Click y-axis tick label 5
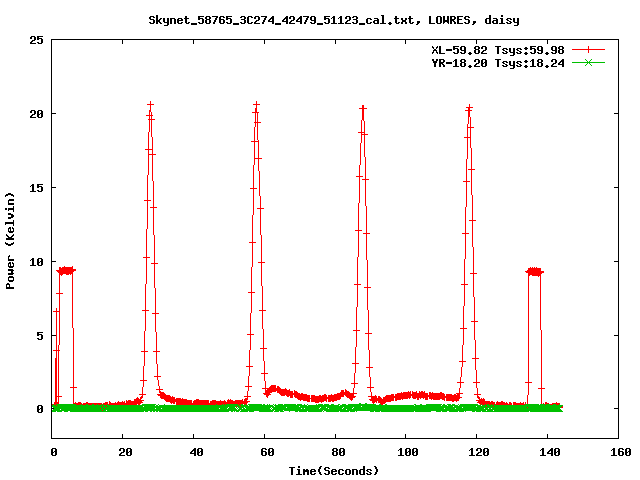The width and height of the screenshot is (640, 480). pyautogui.click(x=40, y=336)
